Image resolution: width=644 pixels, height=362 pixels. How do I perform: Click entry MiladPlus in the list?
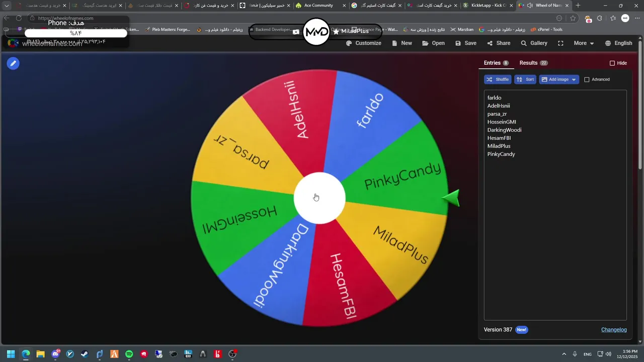pos(499,146)
